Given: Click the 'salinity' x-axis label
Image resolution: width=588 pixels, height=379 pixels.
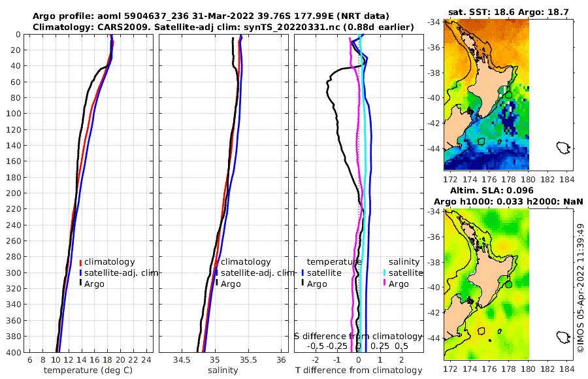Looking at the screenshot, I should [x=223, y=371].
